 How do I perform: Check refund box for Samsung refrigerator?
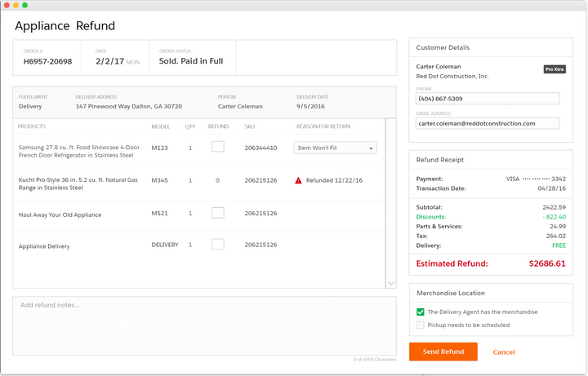coord(217,148)
